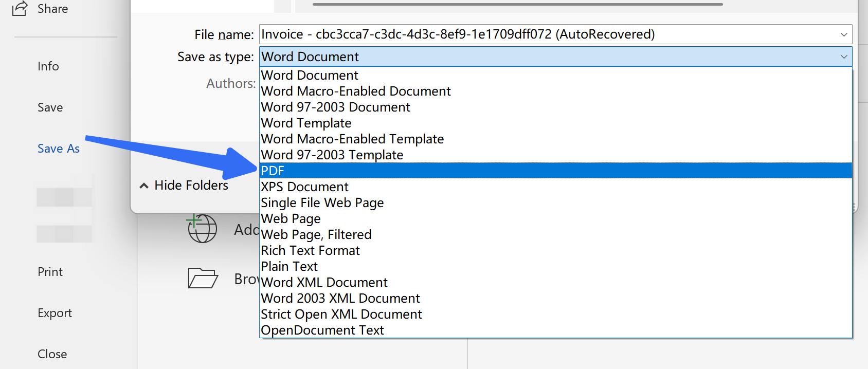Viewport: 868px width, 369px height.
Task: Open the Save As tab
Action: [x=59, y=149]
